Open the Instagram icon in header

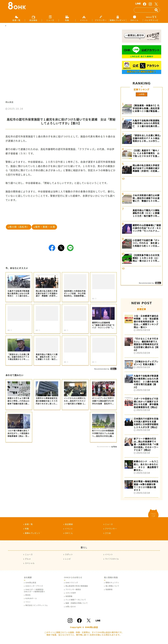150,4
